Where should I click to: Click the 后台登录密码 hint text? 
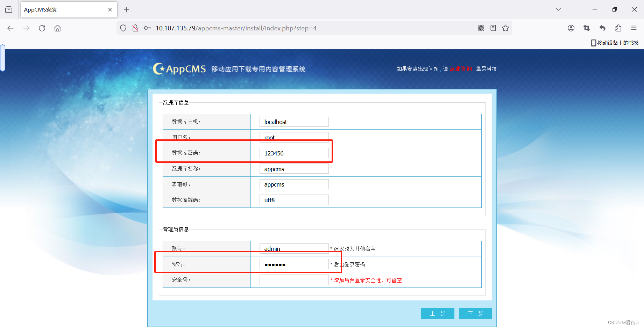pos(349,264)
